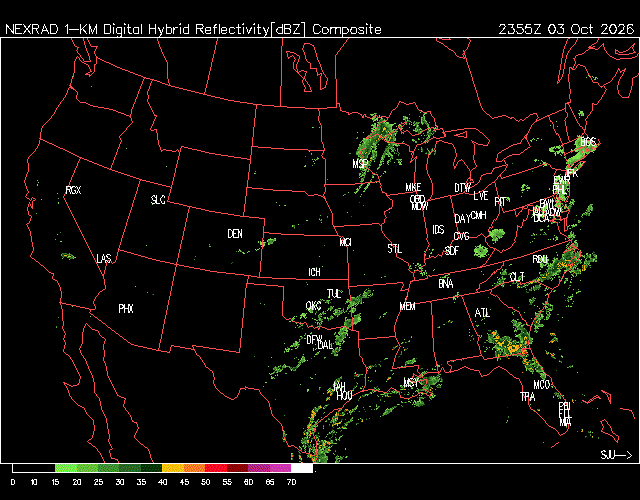Screen dimensions: 640x500
Task: Click the 2355Z 03 Oct 2026 timestamp
Action: pos(566,29)
